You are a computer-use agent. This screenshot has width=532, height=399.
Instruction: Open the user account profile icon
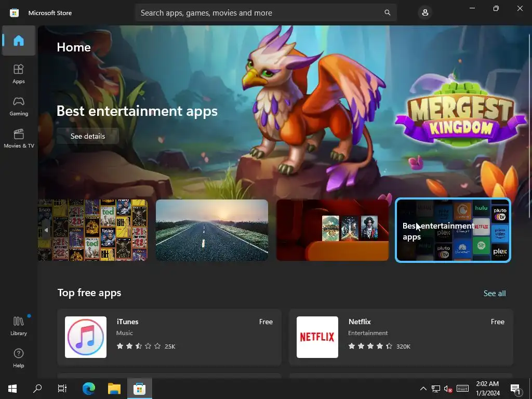[x=425, y=13]
